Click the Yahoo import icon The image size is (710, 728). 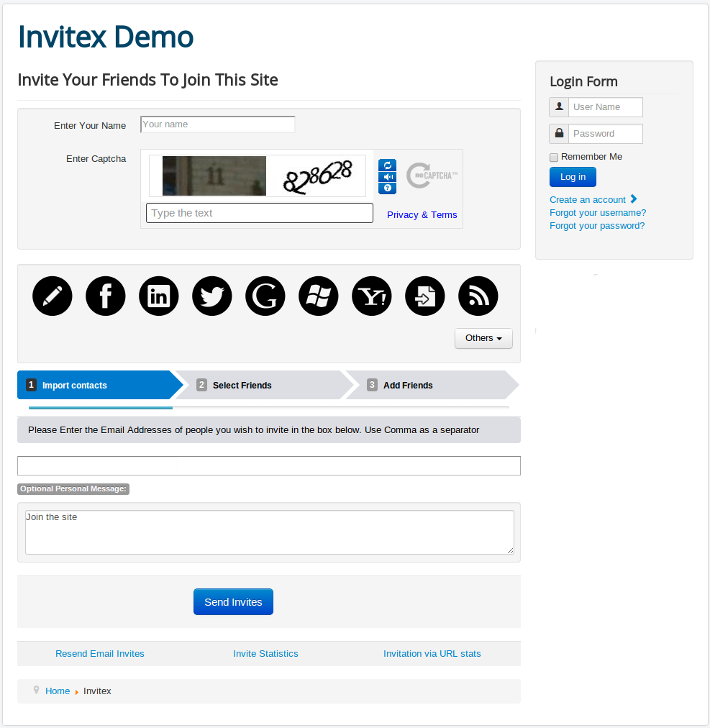pos(372,296)
